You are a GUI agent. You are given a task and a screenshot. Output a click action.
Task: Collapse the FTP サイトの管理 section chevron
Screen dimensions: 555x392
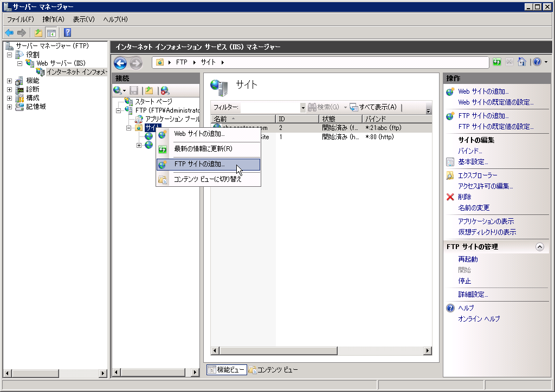pyautogui.click(x=539, y=247)
